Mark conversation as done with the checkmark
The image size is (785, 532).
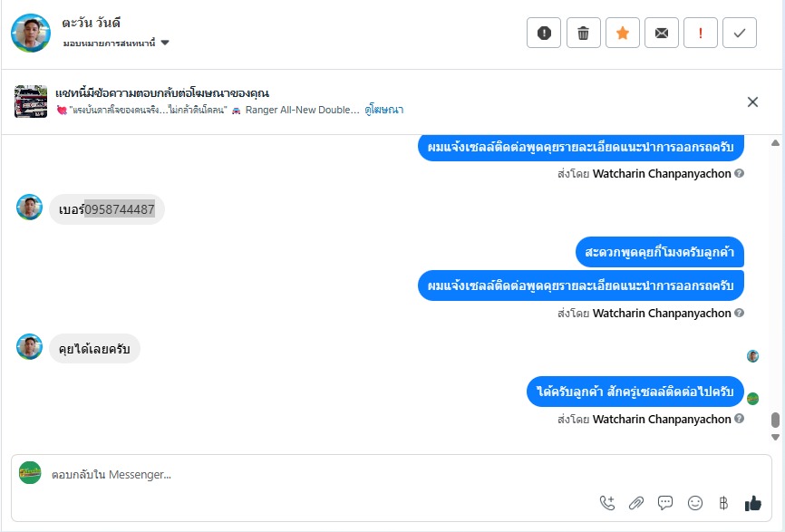740,34
